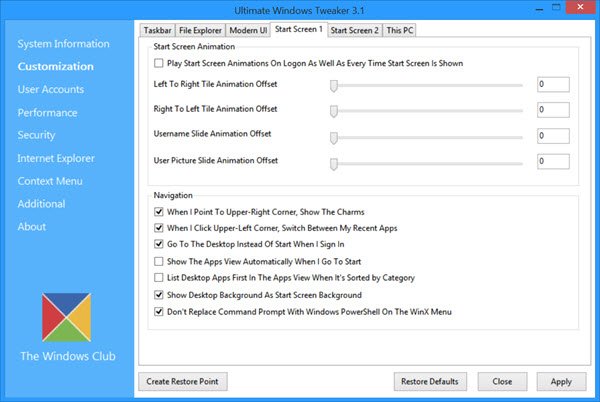
Task: Click the User Picture Slide Animation slider
Action: coord(426,164)
